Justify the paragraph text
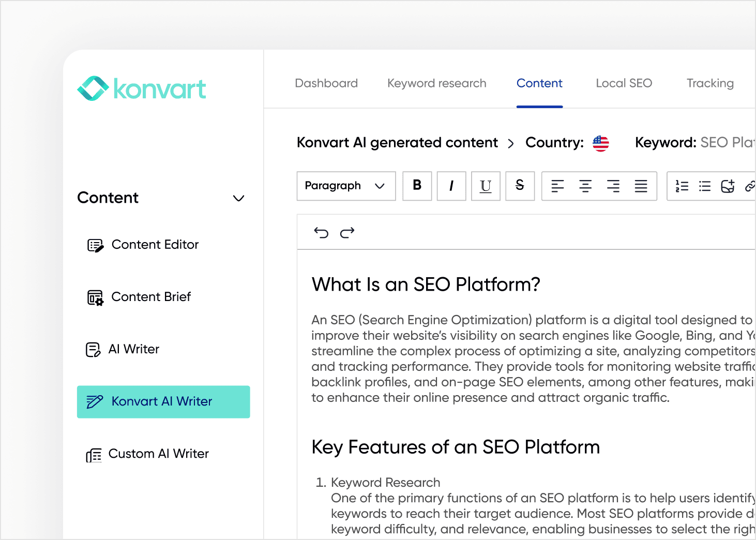The image size is (756, 540). point(641,186)
